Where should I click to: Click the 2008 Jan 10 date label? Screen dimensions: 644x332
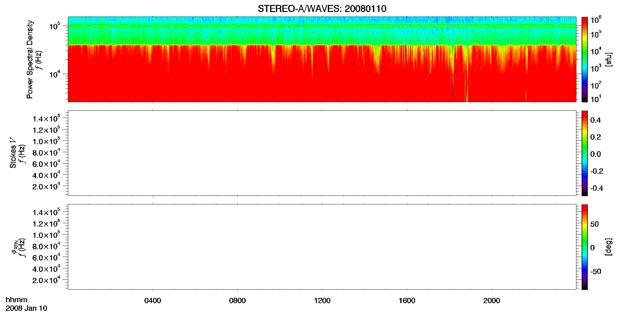click(x=26, y=308)
